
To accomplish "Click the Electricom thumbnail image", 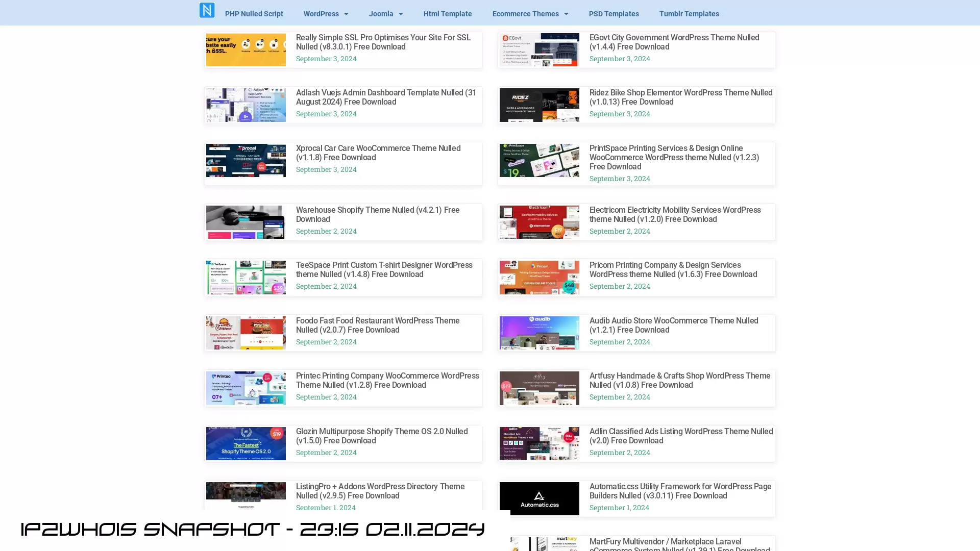I will [x=540, y=222].
